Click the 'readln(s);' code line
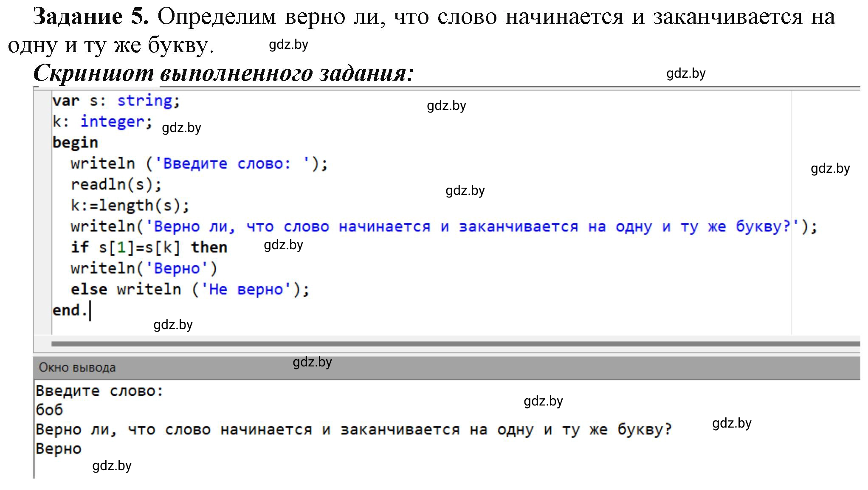Viewport: 868px width, 490px height. [116, 184]
